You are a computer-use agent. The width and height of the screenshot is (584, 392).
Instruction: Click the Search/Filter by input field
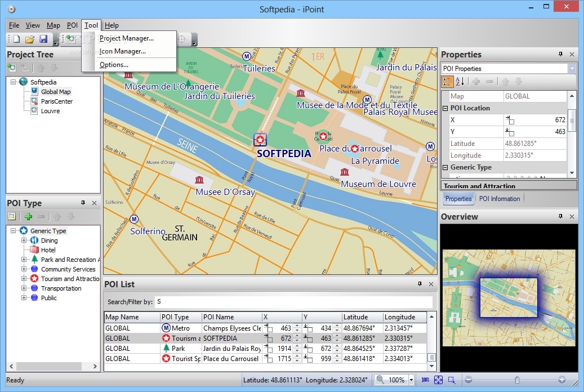[x=293, y=302]
